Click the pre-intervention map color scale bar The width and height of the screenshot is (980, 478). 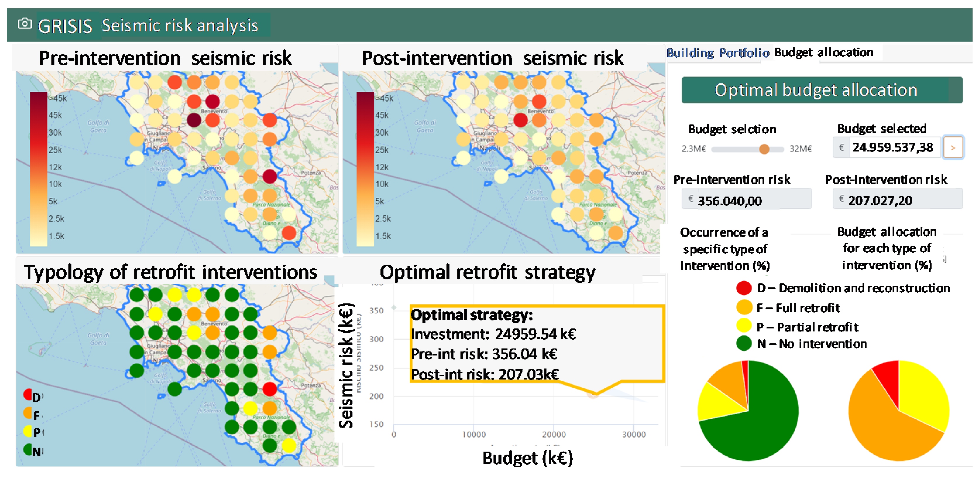(x=38, y=169)
